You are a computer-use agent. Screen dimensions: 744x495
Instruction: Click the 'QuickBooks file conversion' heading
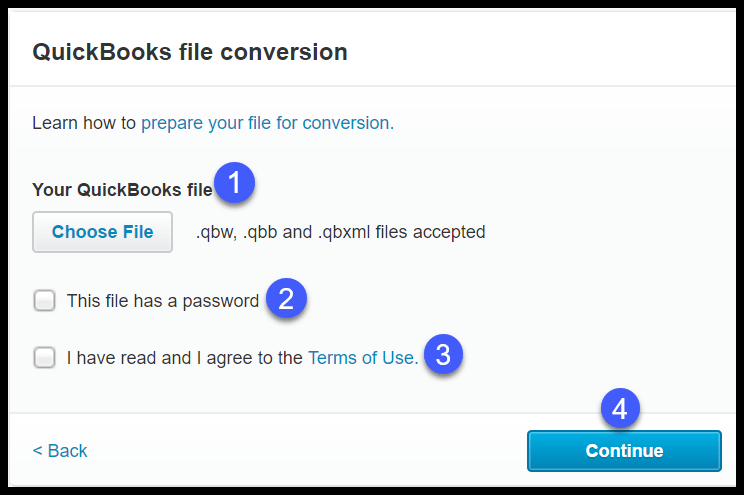pos(190,52)
